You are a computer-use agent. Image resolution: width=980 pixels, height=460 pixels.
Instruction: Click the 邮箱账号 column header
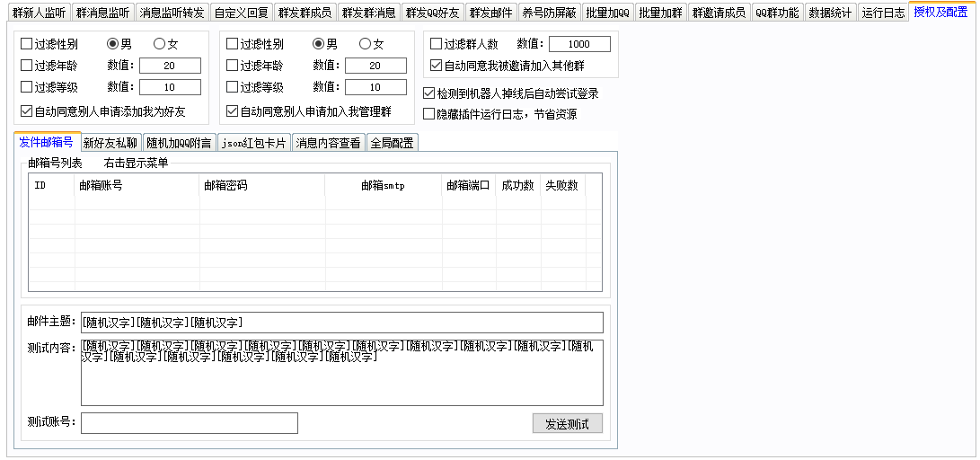pos(137,186)
